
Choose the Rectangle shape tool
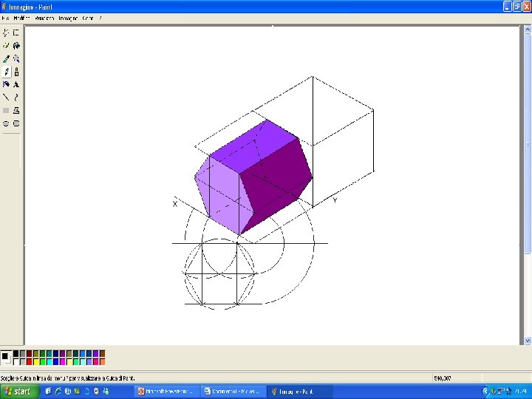tap(6, 111)
